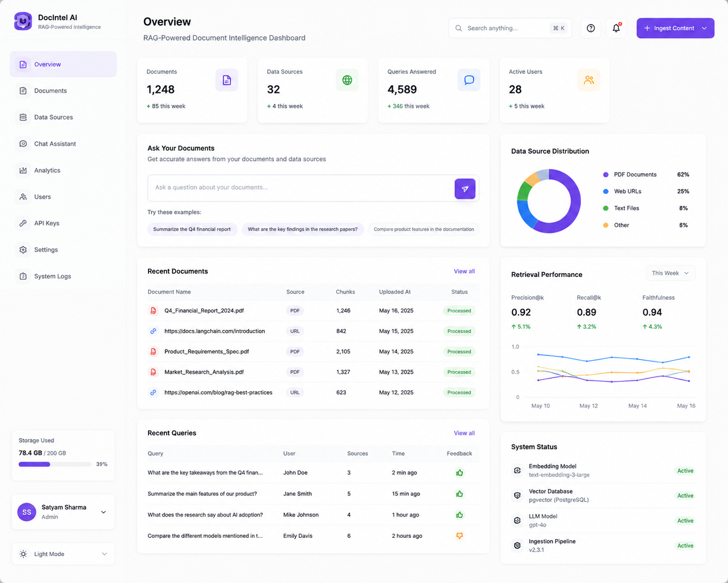The height and width of the screenshot is (583, 728).
Task: Select the key findings in research papers example
Action: (x=303, y=229)
